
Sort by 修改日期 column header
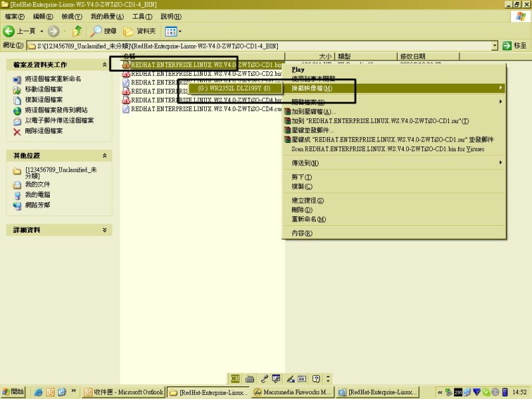[428, 57]
